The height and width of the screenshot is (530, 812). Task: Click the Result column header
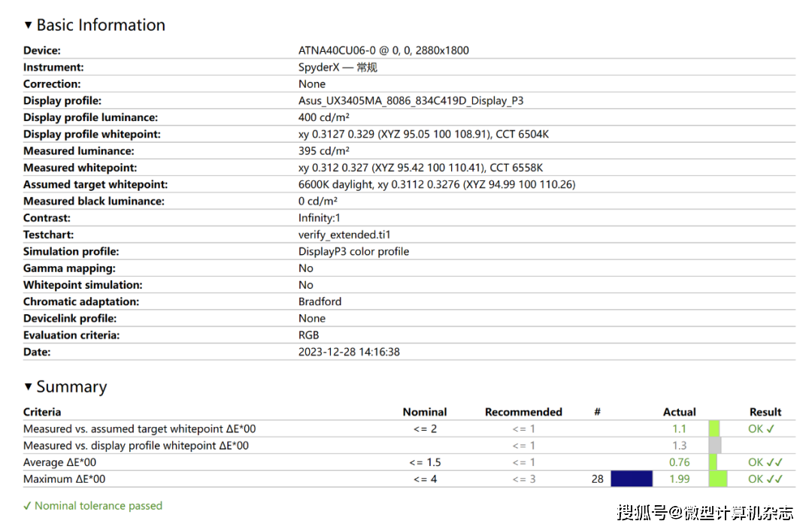pos(765,412)
